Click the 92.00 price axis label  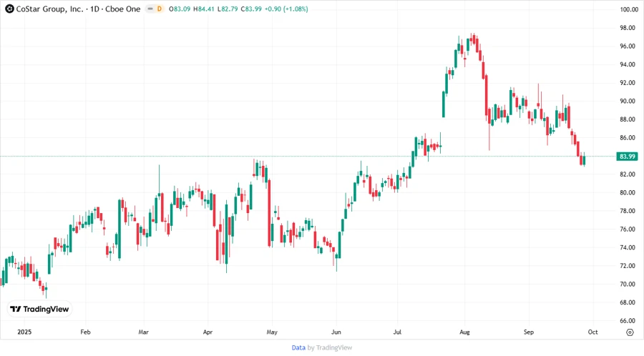[627, 82]
